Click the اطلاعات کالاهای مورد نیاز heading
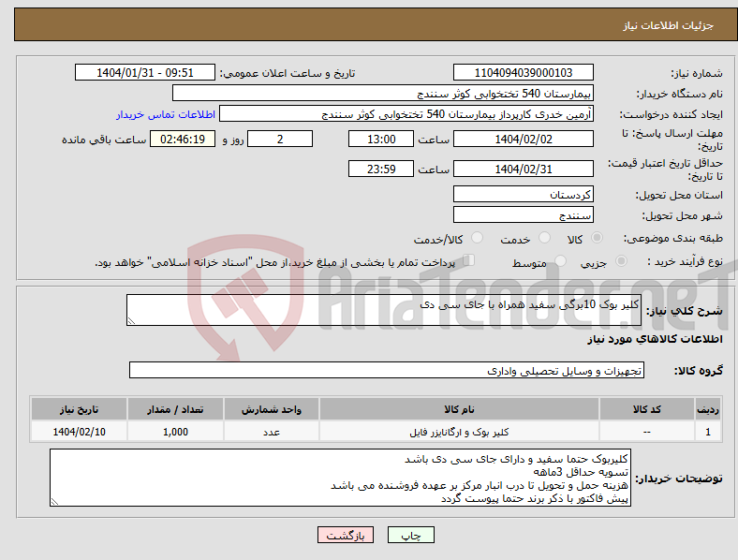This screenshot has height=560, width=738. click(655, 339)
